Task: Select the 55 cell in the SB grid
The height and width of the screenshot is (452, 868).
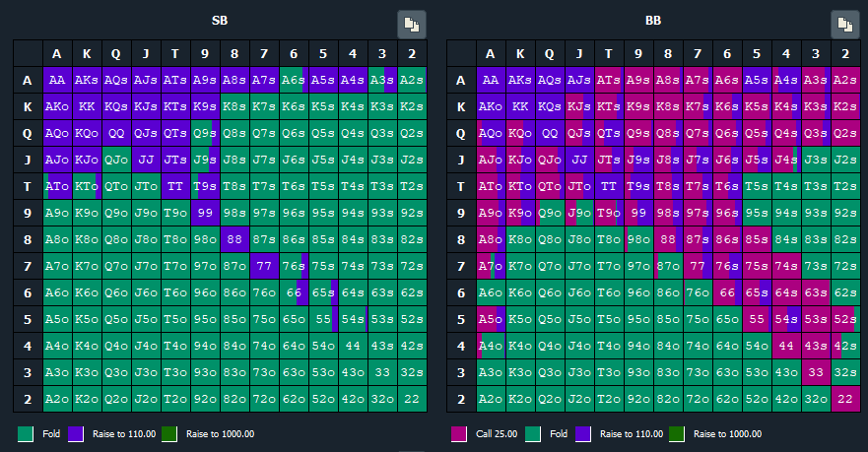Action: 323,319
